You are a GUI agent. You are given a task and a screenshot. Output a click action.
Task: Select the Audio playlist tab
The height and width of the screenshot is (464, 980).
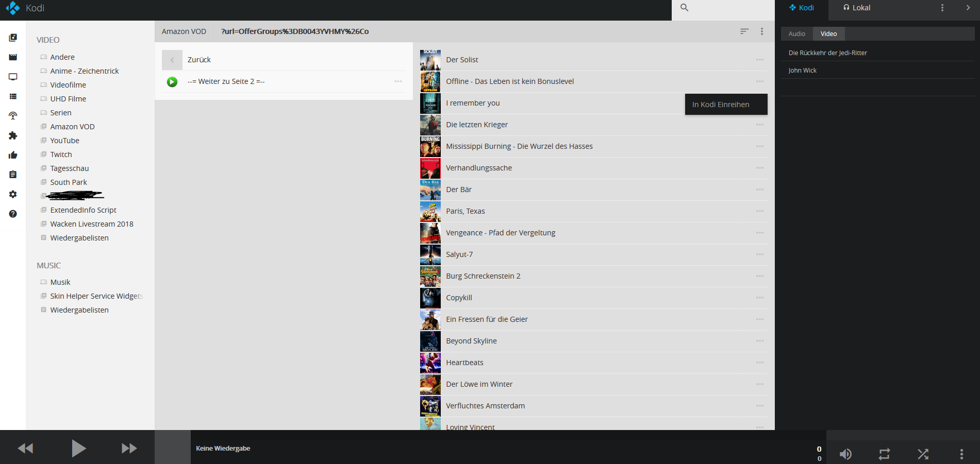point(797,34)
